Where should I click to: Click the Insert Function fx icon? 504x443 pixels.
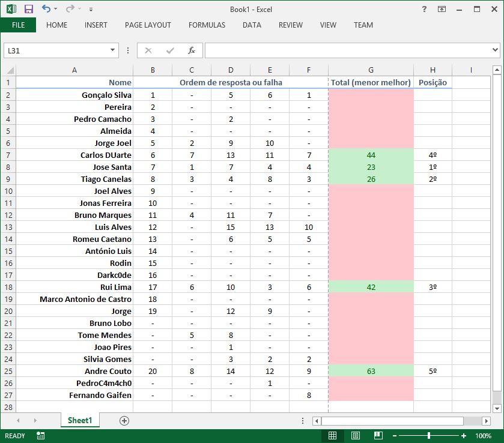point(192,51)
